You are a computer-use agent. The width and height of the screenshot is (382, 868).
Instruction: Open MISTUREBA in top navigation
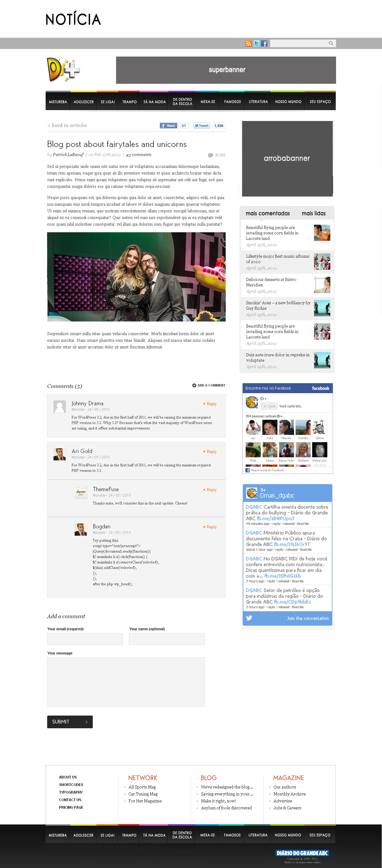point(58,102)
